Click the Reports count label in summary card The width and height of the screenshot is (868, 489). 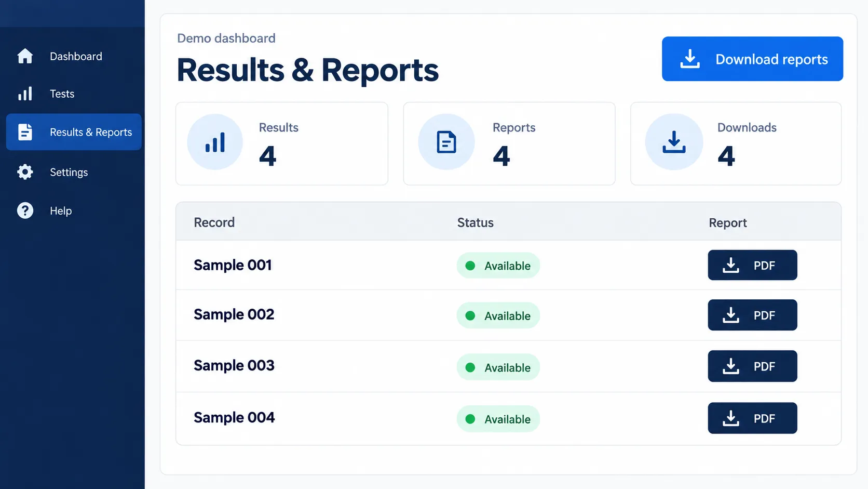pos(514,127)
